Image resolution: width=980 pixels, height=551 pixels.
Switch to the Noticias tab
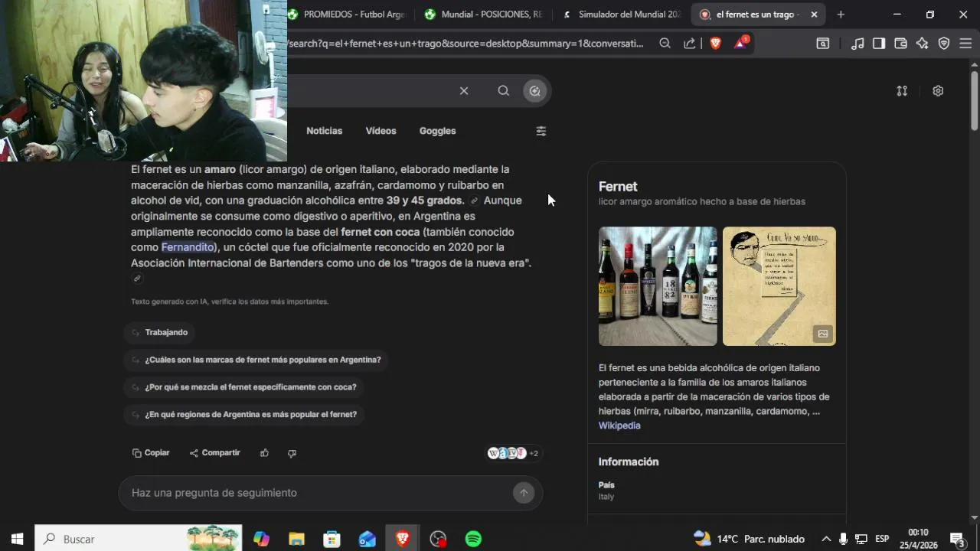tap(325, 131)
